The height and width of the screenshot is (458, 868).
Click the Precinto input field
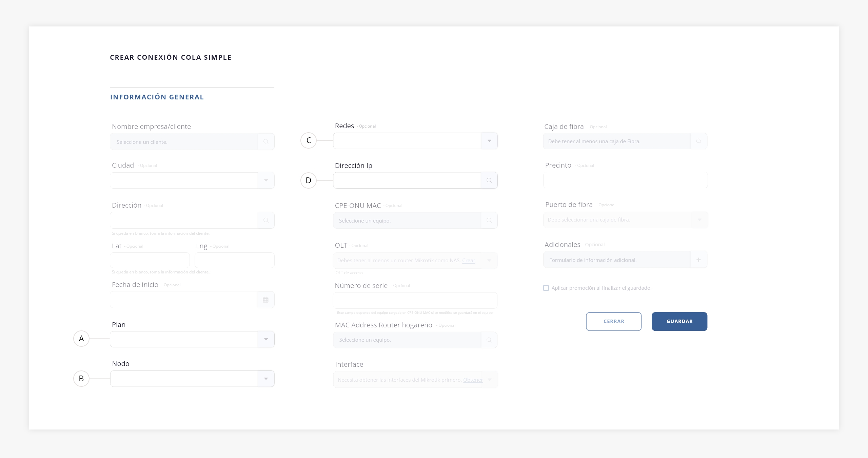pyautogui.click(x=625, y=180)
